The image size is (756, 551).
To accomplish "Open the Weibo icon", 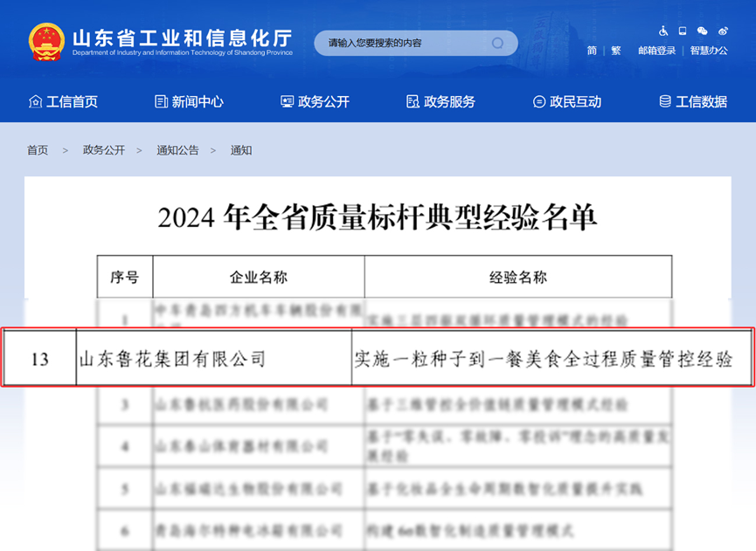I will (723, 31).
